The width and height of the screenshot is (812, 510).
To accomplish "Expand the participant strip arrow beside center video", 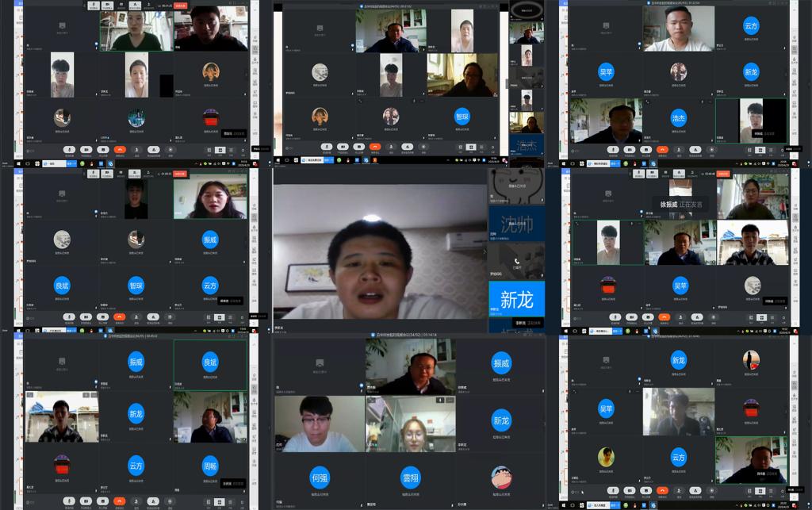I will pyautogui.click(x=484, y=251).
